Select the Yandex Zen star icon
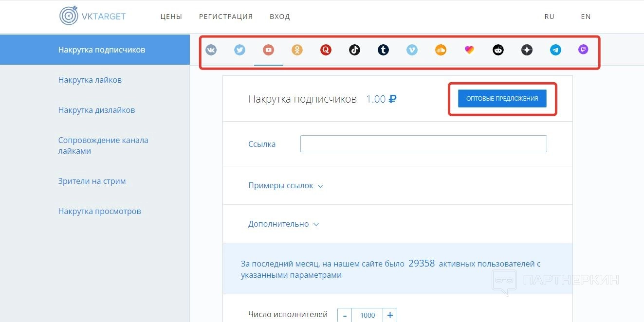Screen dimensions: 644x322 coord(527,50)
